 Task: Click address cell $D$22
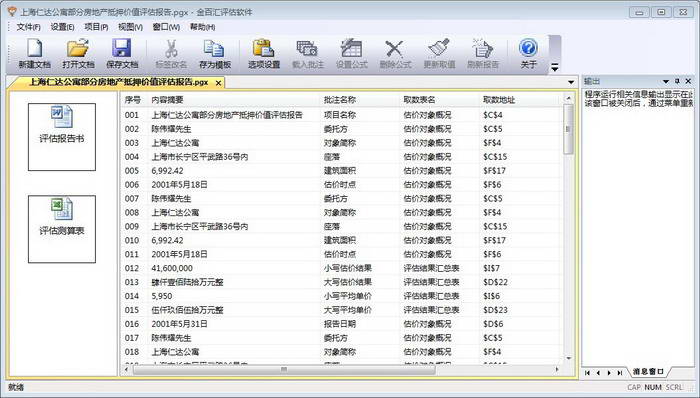point(495,282)
